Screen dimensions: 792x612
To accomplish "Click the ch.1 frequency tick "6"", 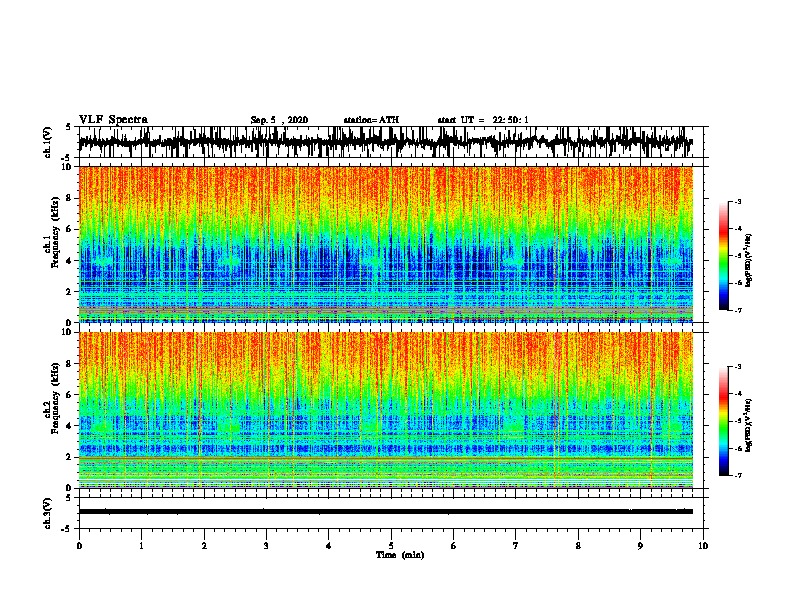I will point(69,229).
